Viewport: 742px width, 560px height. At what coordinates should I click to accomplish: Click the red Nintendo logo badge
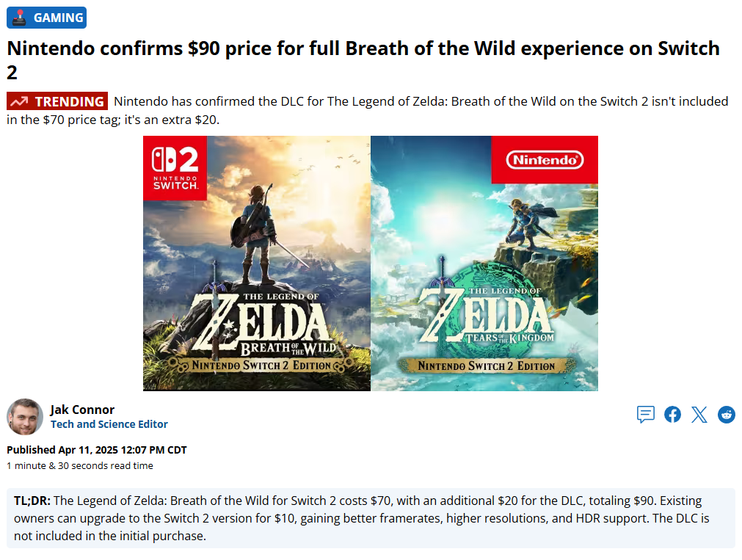[x=545, y=160]
